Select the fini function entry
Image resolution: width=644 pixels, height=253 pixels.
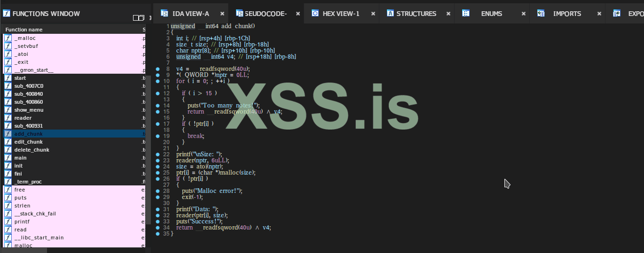pos(74,174)
